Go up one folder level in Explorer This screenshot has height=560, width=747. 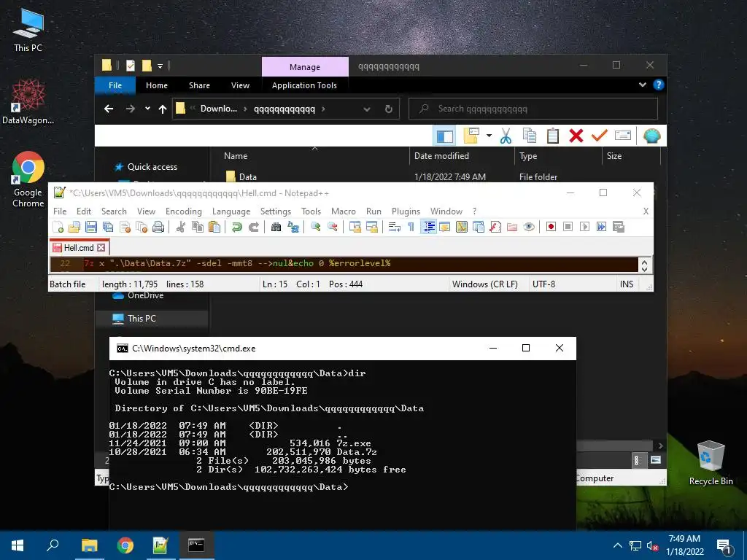(x=163, y=109)
